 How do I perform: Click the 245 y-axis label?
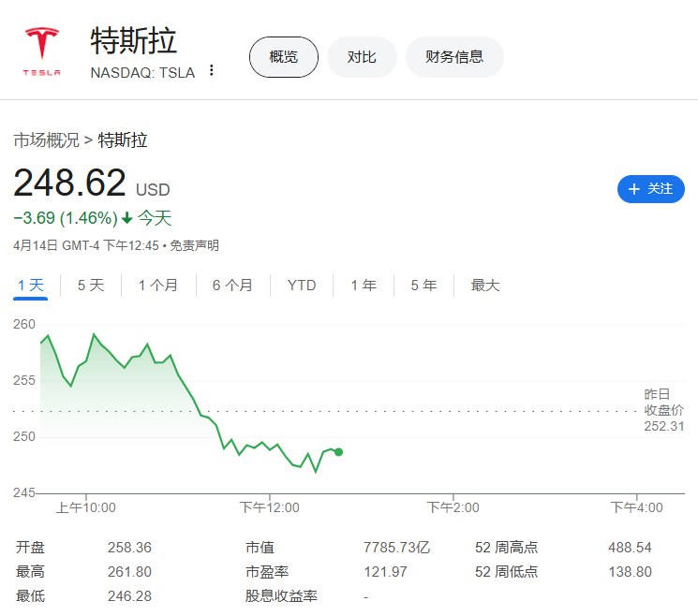[x=24, y=492]
